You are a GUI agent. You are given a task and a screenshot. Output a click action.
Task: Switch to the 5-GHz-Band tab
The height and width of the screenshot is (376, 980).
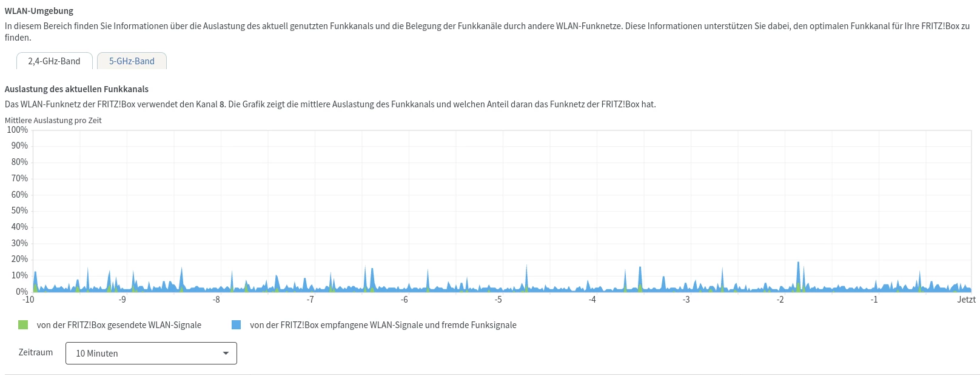(132, 61)
